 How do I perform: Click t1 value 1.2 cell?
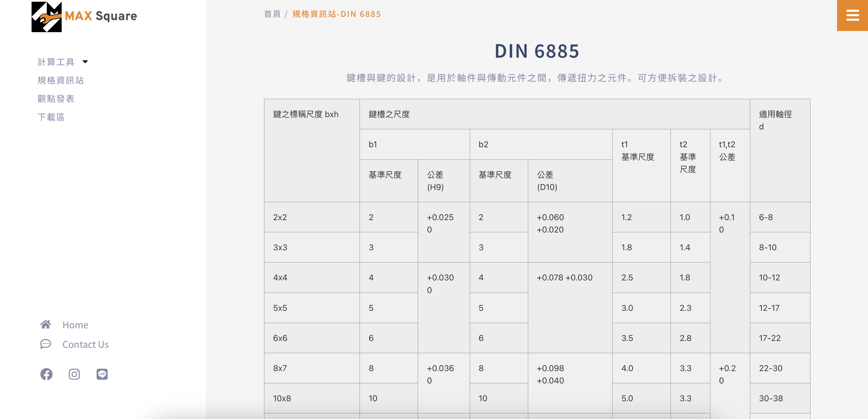coord(641,217)
